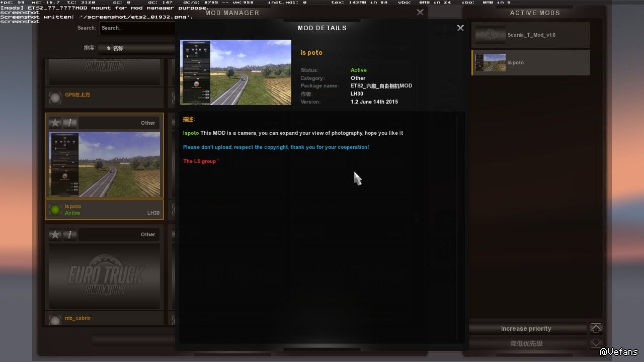This screenshot has width=644, height=362.
Task: Click the ls poto card thumbnail in mod list
Action: coord(105,164)
